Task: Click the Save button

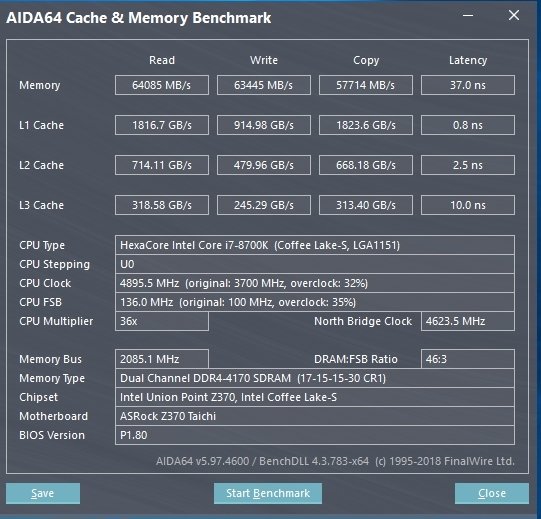Action: [43, 493]
